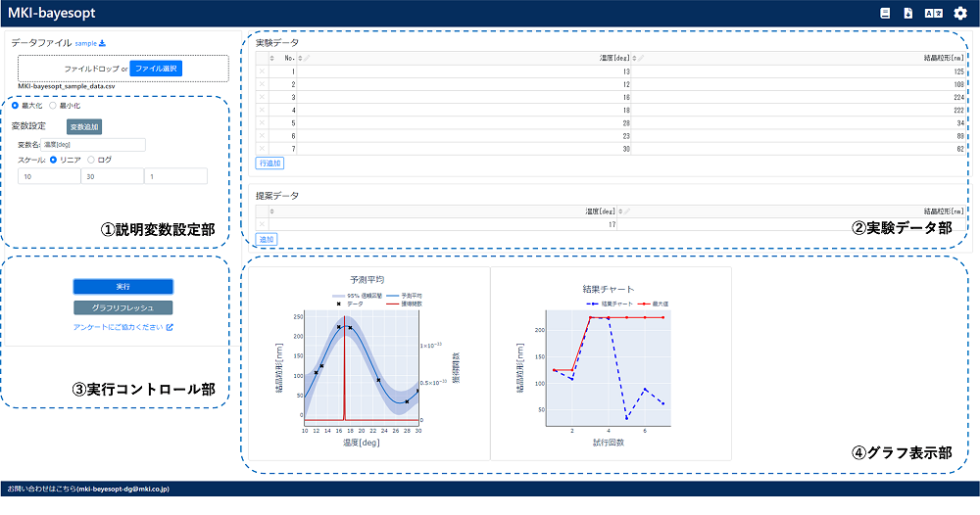Focus the 変数名 input field
980x515 pixels.
(x=93, y=145)
